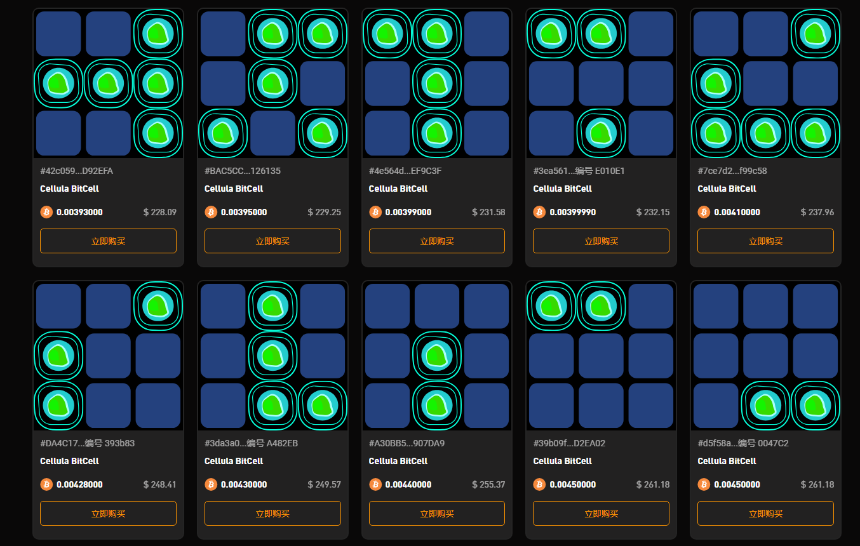Open the #39b09f...D2EA02 cell thumbnail
Viewport: 860px width, 546px height.
click(x=601, y=356)
